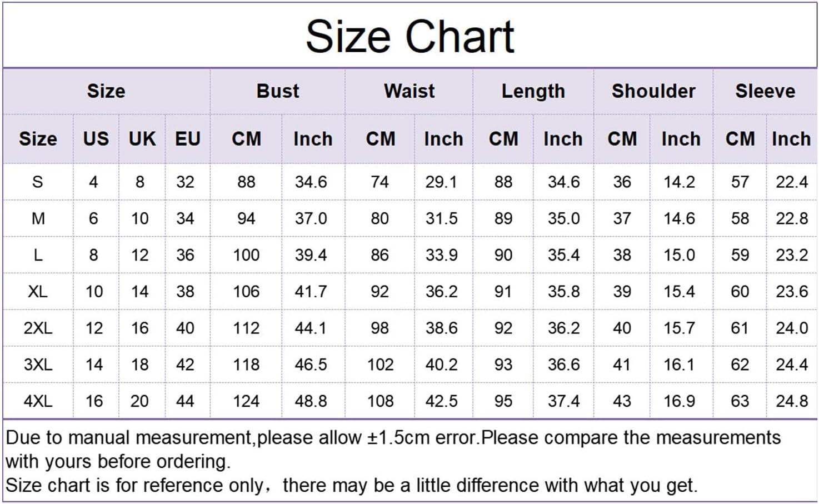Click the 24.8 inch sleeve value
819x504 pixels.
pos(792,401)
